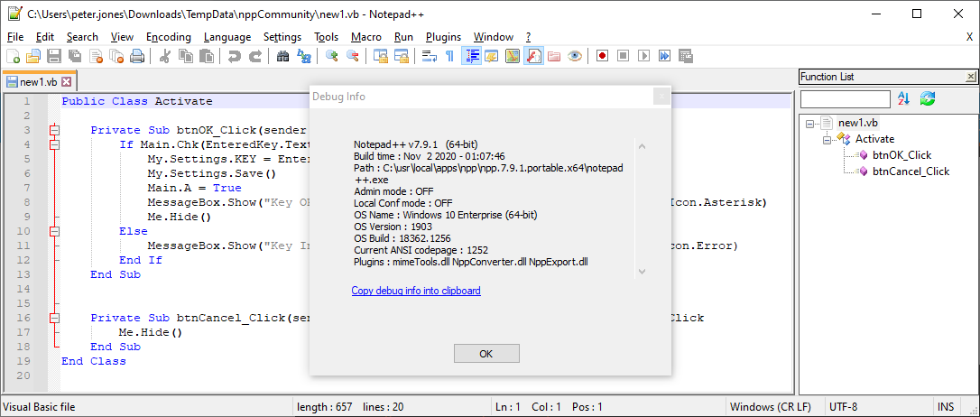Screen dimensions: 980x417
Task: Open the ? help menu
Action: 528,37
